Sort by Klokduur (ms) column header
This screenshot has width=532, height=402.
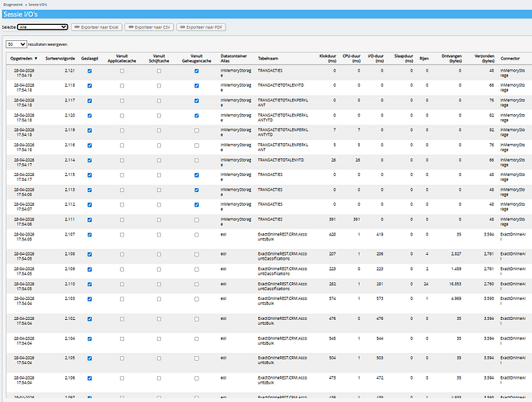coord(328,59)
